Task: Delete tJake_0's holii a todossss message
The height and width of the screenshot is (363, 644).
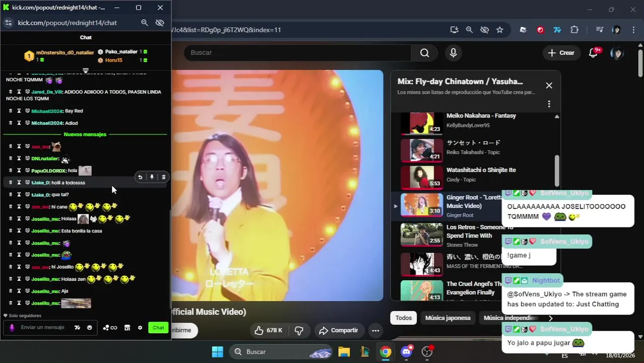Action: click(x=163, y=177)
